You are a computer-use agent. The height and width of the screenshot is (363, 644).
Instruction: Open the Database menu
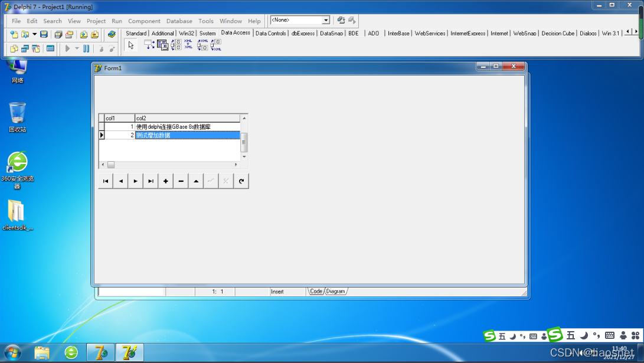point(179,21)
